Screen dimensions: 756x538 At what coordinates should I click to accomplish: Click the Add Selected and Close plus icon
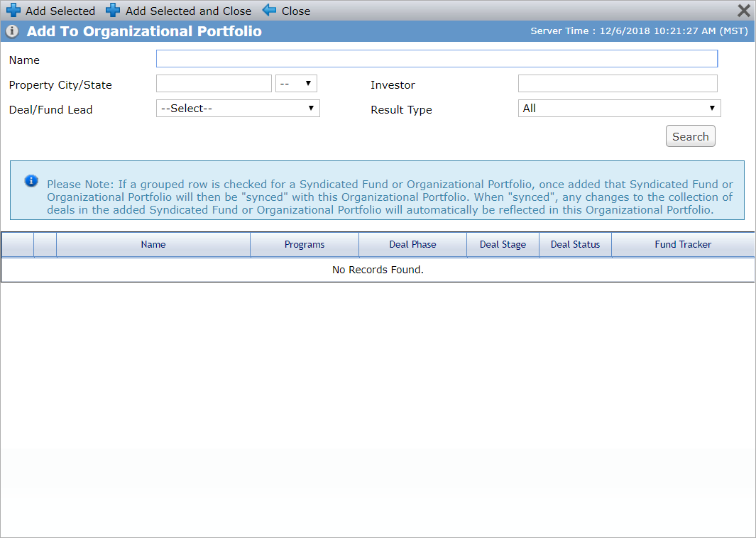[113, 10]
